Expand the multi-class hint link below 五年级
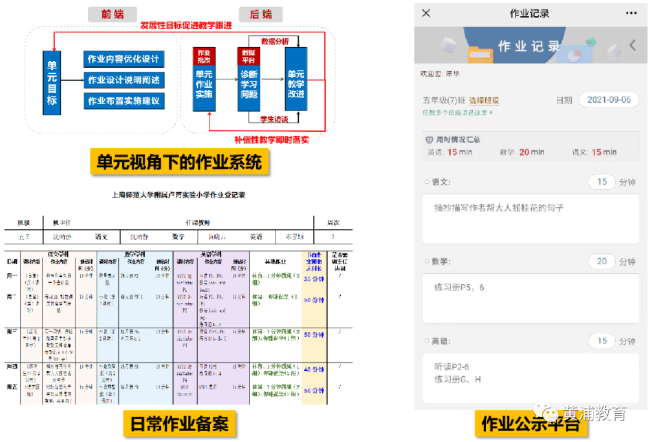Image resolution: width=648 pixels, height=442 pixels. (x=457, y=112)
